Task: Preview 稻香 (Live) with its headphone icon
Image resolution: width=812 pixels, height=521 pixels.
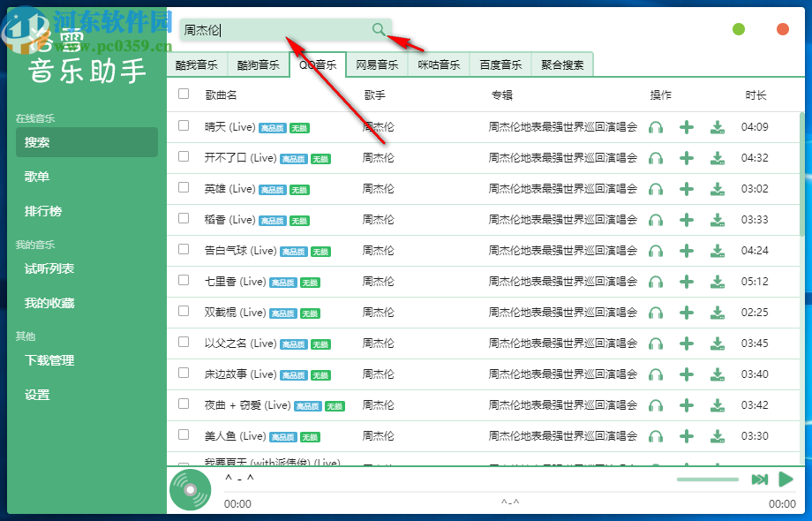Action: pos(655,219)
